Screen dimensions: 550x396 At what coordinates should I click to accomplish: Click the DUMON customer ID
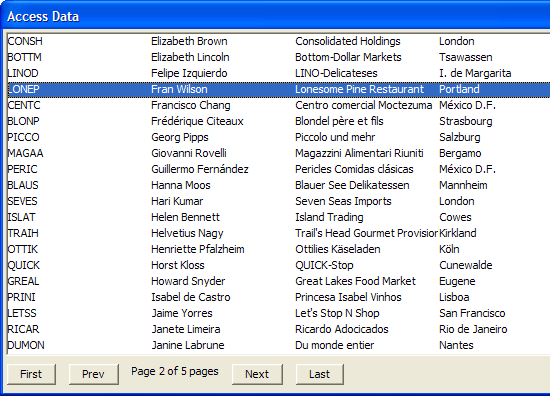(26, 345)
